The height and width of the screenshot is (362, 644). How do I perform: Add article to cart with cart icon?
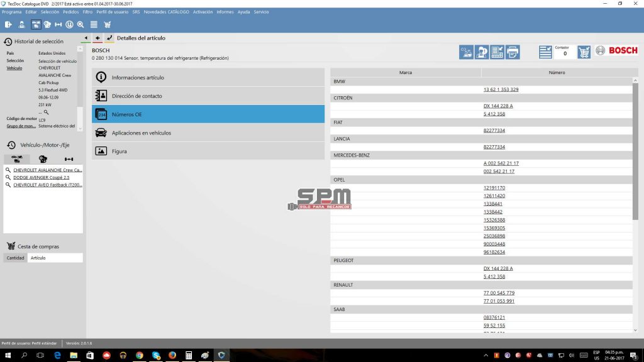[x=584, y=52]
